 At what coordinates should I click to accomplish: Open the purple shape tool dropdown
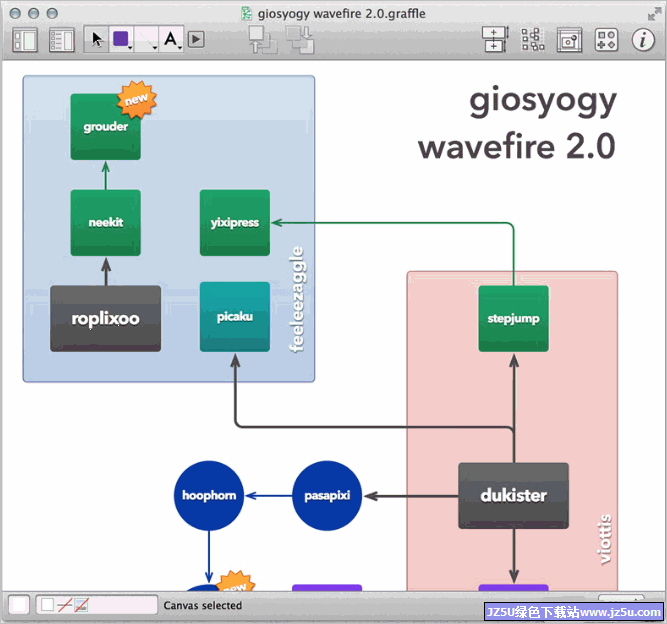click(122, 39)
